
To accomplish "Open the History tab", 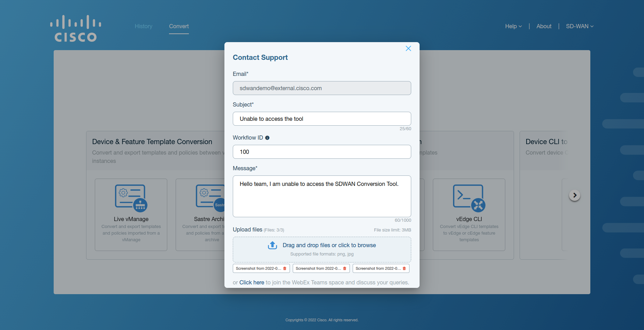I will pyautogui.click(x=144, y=26).
